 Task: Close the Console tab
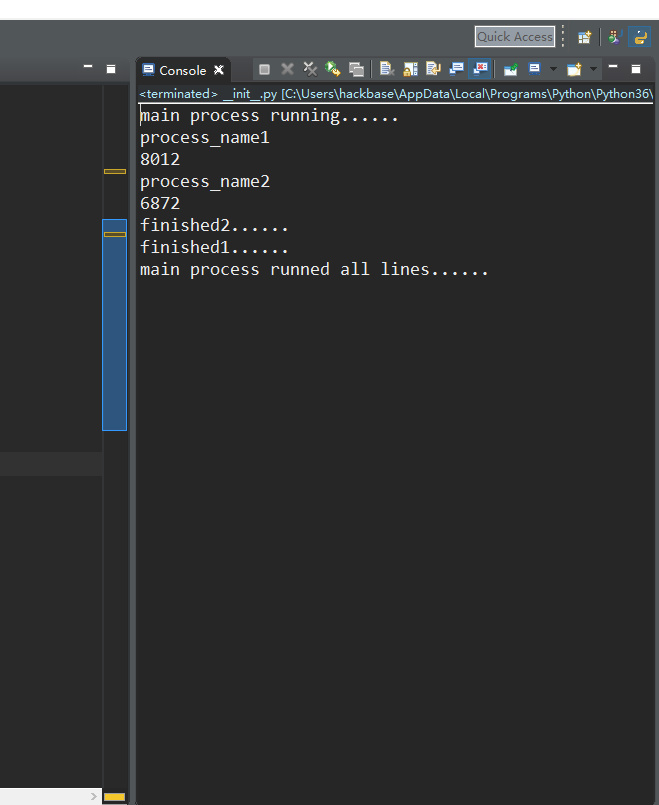click(x=219, y=70)
